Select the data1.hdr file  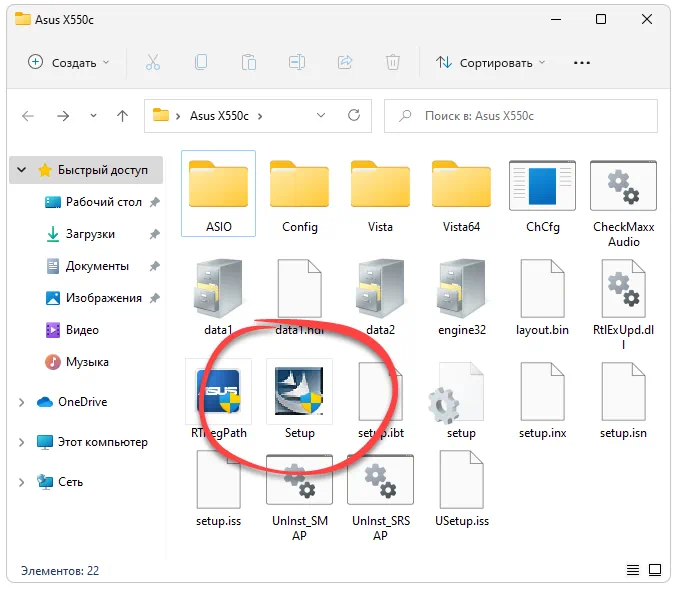[x=299, y=297]
